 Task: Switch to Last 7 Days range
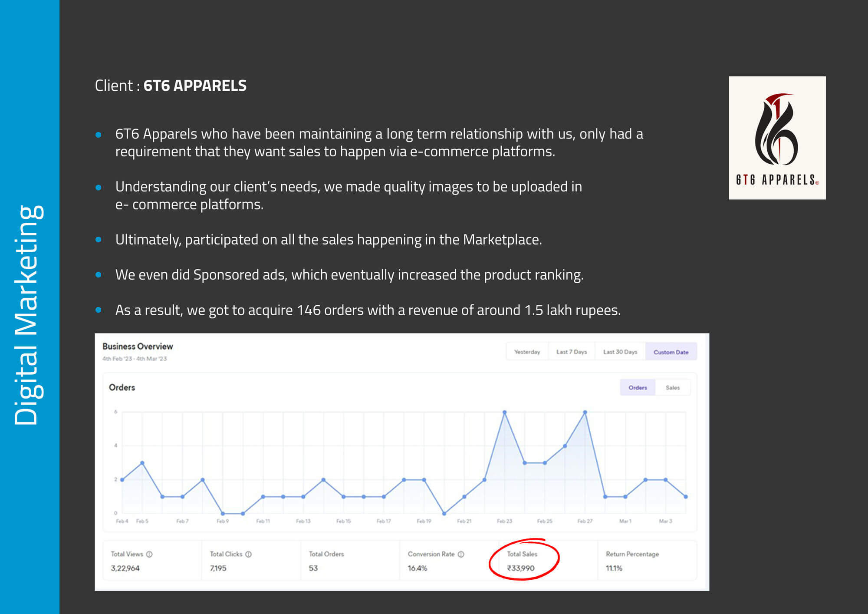(571, 352)
